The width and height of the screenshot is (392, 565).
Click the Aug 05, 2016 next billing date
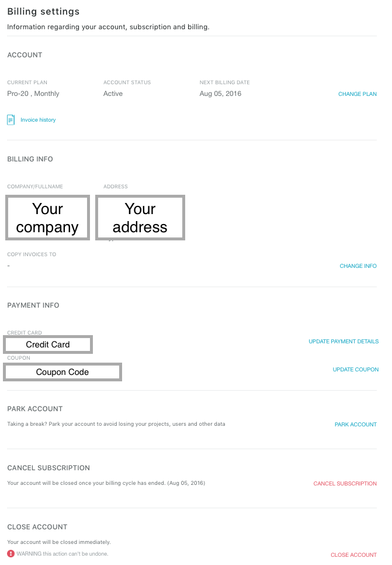(220, 94)
